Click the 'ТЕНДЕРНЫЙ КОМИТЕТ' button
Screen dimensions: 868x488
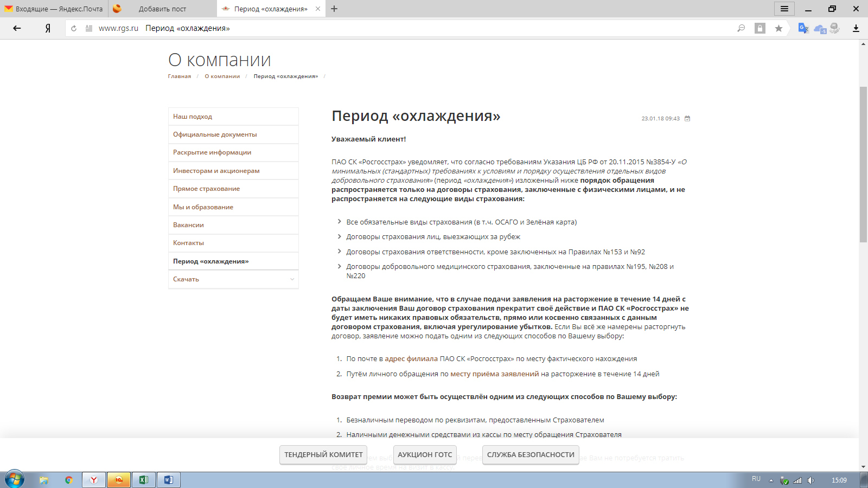(323, 455)
